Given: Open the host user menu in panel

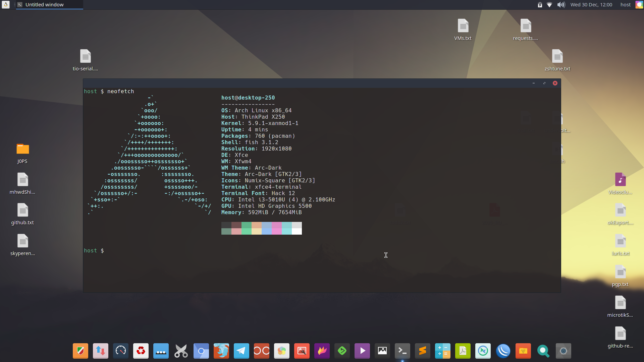Looking at the screenshot, I should (x=626, y=5).
